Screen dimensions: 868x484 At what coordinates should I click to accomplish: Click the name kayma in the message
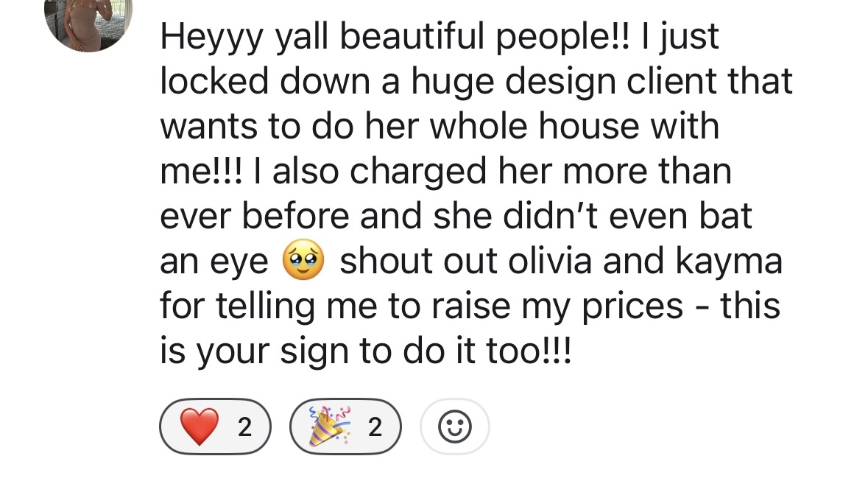(x=729, y=262)
